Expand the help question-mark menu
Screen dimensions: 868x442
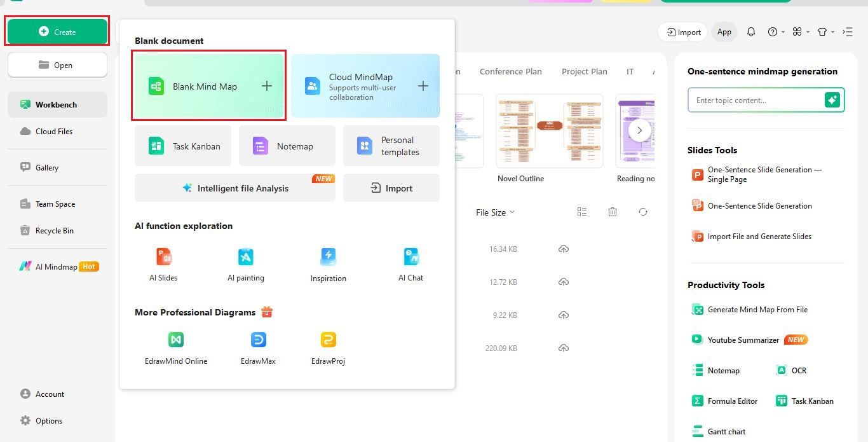tap(776, 32)
